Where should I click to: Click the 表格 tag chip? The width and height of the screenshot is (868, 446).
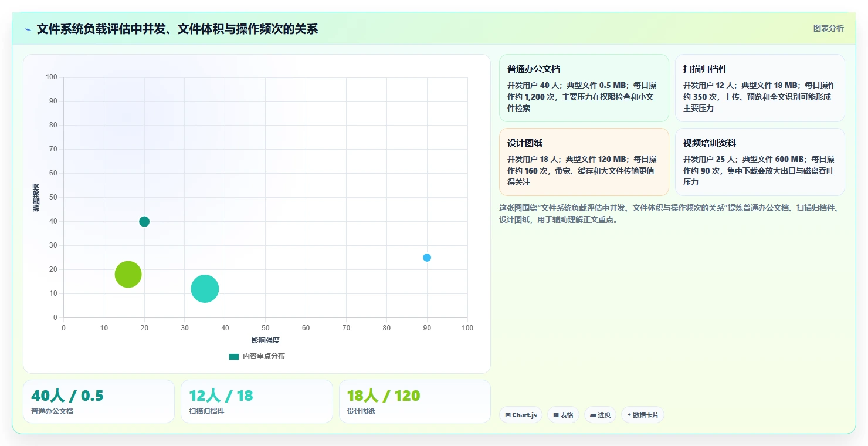pos(563,415)
